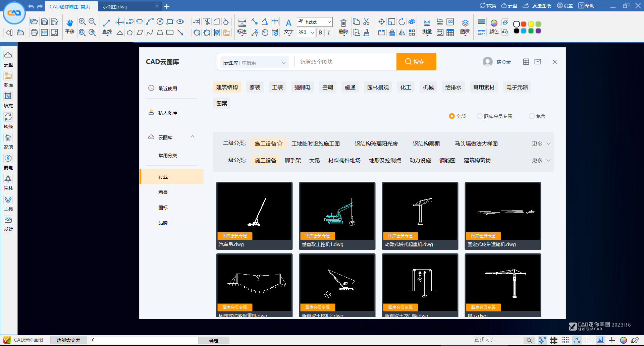Click the Zoom Out magnifier icon

[92, 22]
